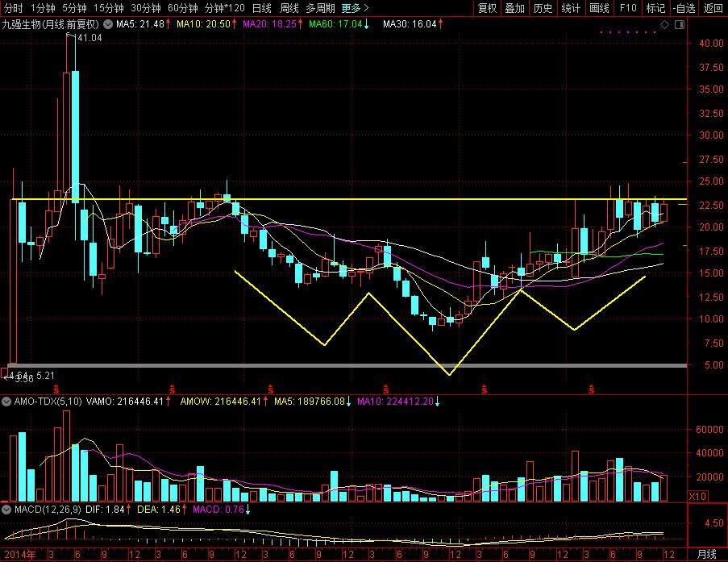This screenshot has height=562, width=728.
Task: Click the 叠加 overlay button
Action: point(514,8)
